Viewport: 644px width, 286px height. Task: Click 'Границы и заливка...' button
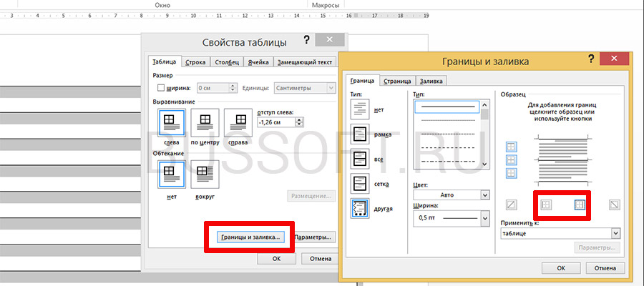tap(250, 236)
